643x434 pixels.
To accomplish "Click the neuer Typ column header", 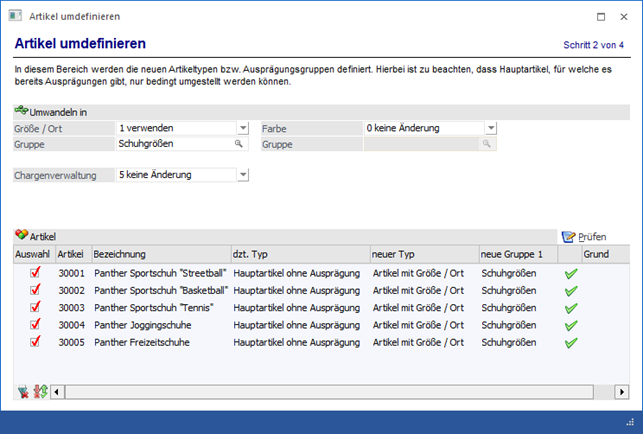I will (x=421, y=255).
